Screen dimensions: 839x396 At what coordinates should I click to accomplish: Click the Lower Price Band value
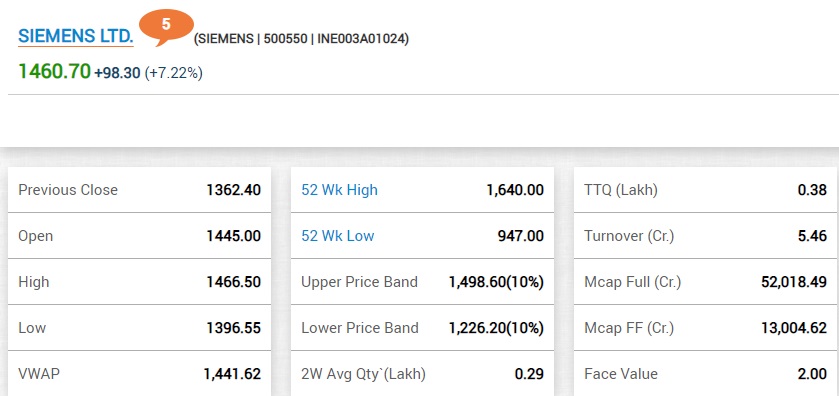(x=496, y=328)
